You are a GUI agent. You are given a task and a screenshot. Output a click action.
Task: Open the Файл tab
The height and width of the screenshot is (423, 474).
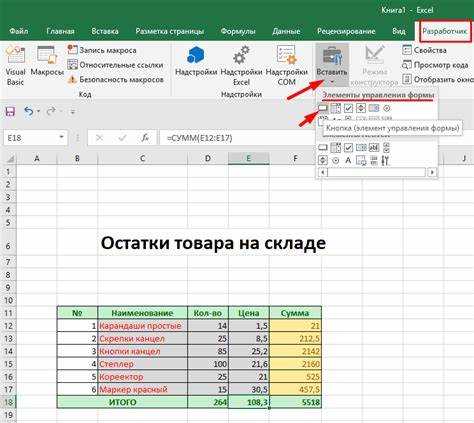point(19,31)
